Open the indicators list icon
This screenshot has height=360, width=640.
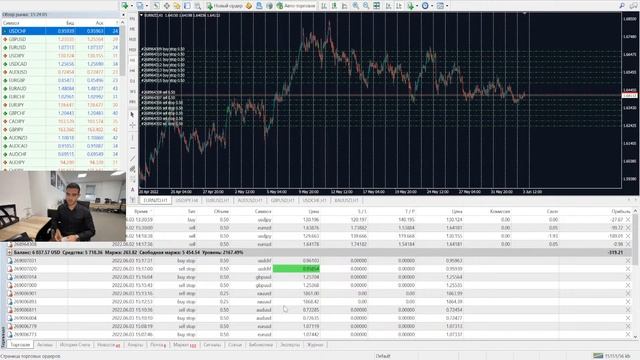[411, 6]
